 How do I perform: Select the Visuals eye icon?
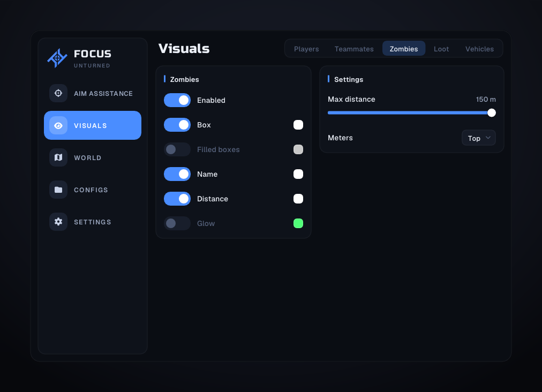pos(58,125)
